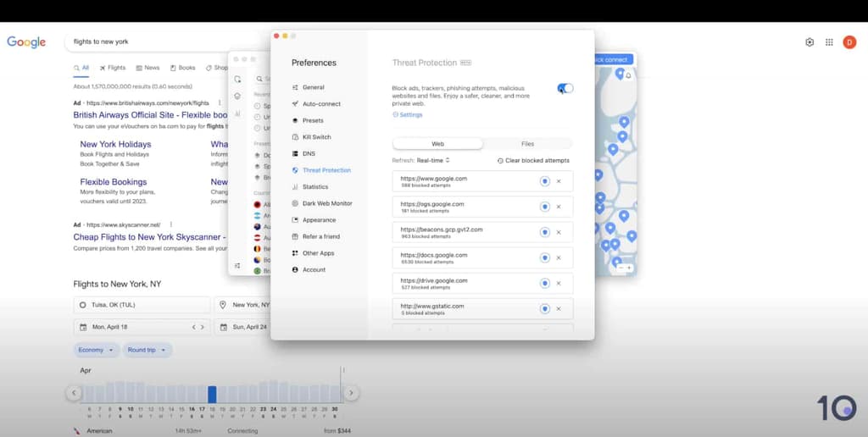868x437 pixels.
Task: Click previous arrow of price calendar
Action: 74,393
